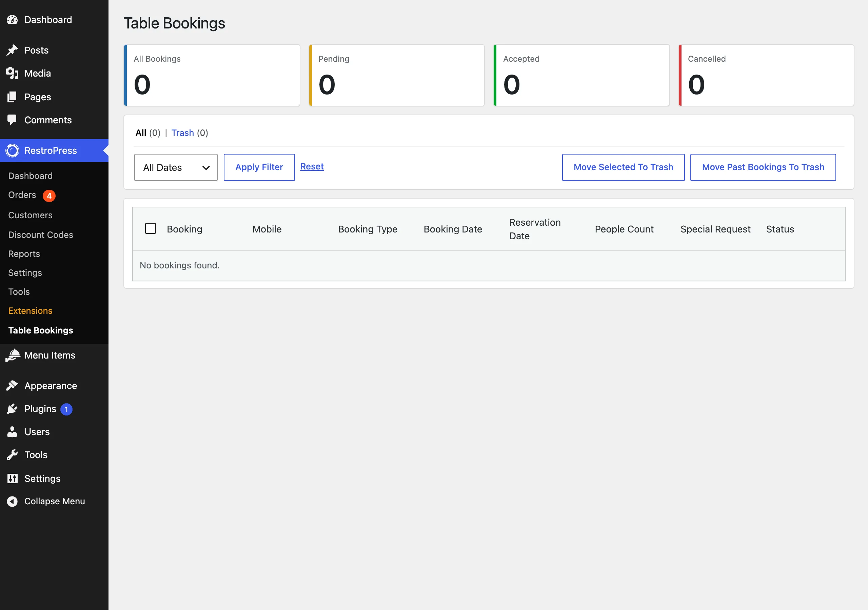Click the Reservation Date column header
The image size is (868, 610).
click(535, 229)
